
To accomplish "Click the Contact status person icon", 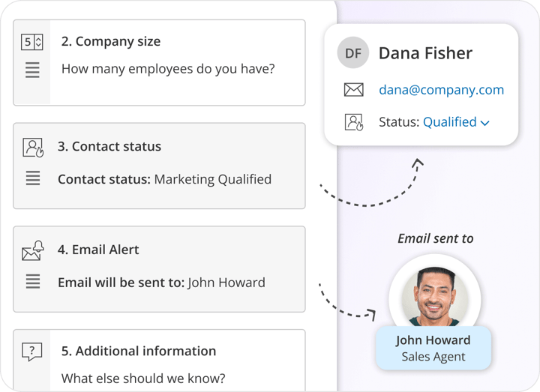I will 33,147.
